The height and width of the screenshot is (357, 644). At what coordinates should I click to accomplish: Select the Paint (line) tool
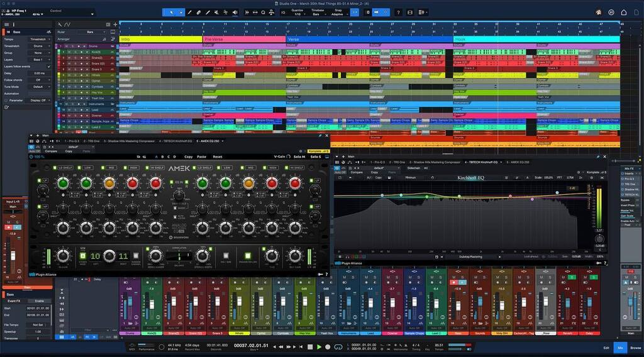[208, 13]
